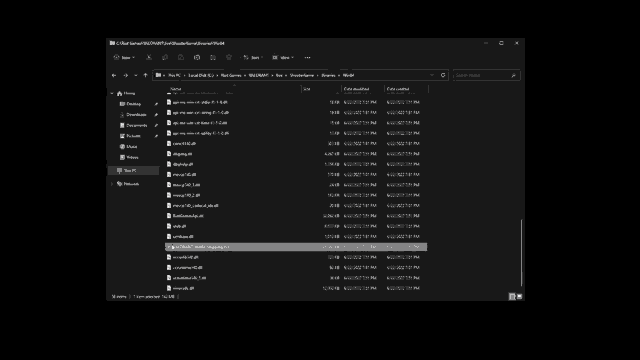The image size is (640, 360).
Task: Refresh the current folder view
Action: [443, 76]
